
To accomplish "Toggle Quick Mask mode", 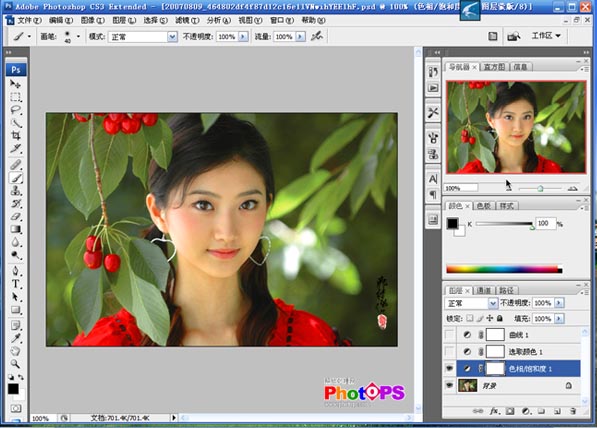I will (16, 409).
